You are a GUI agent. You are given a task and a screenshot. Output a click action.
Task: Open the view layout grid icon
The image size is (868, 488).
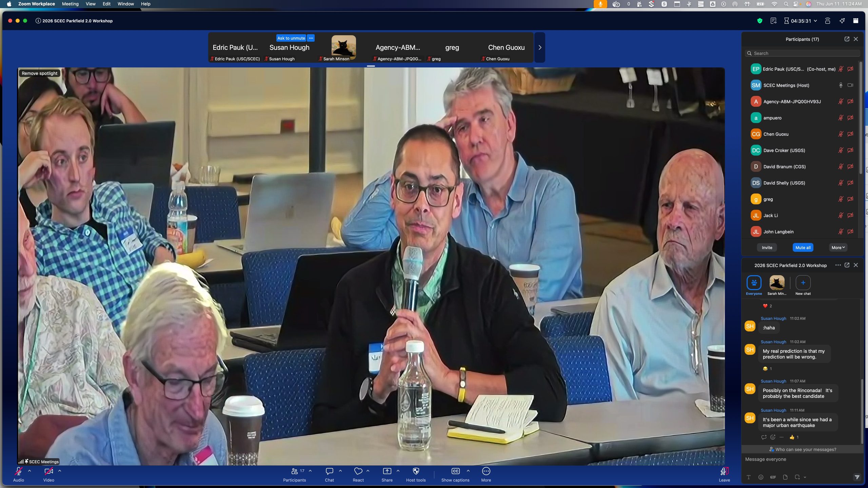click(856, 21)
